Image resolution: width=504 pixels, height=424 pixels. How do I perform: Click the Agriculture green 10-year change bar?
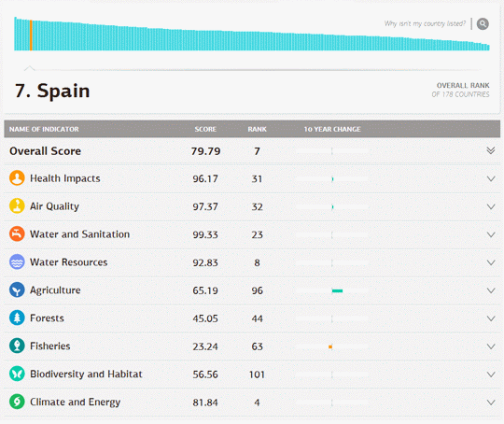(x=337, y=290)
